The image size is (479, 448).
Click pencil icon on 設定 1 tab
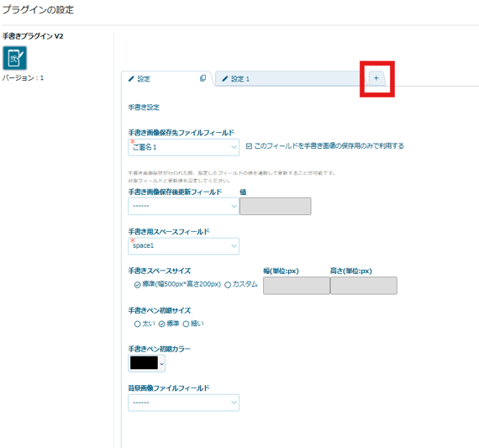[x=225, y=79]
